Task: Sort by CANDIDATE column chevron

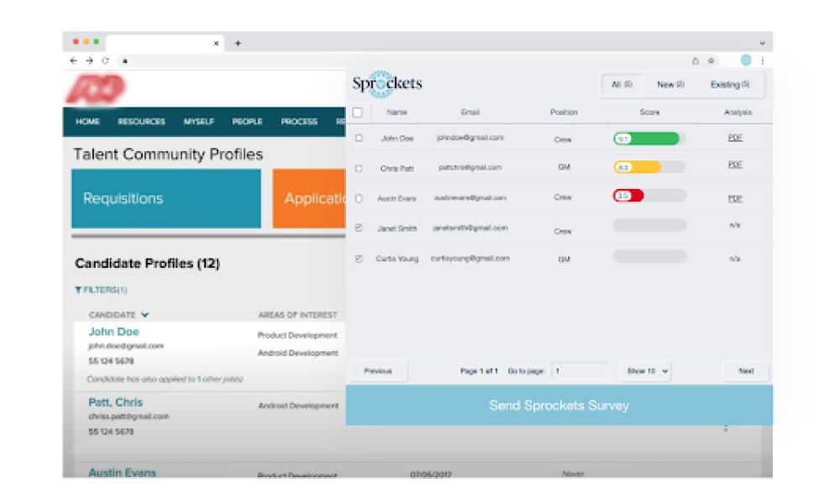Action: (144, 315)
